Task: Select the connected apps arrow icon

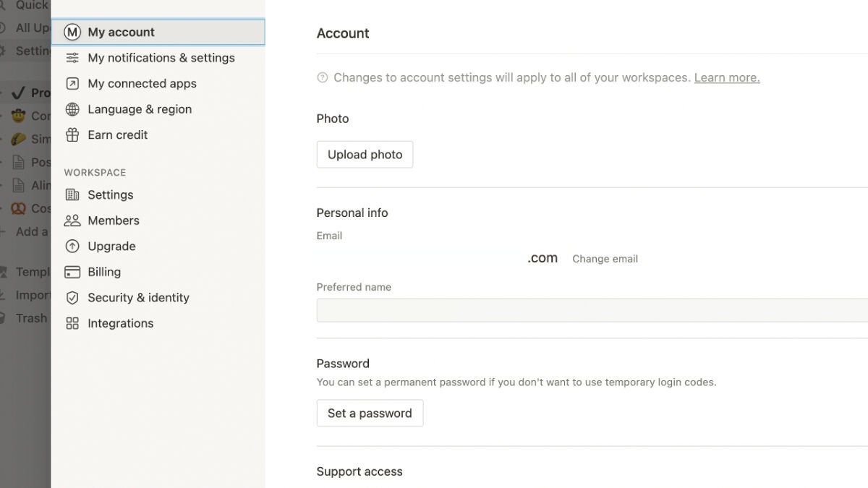Action: tap(72, 84)
